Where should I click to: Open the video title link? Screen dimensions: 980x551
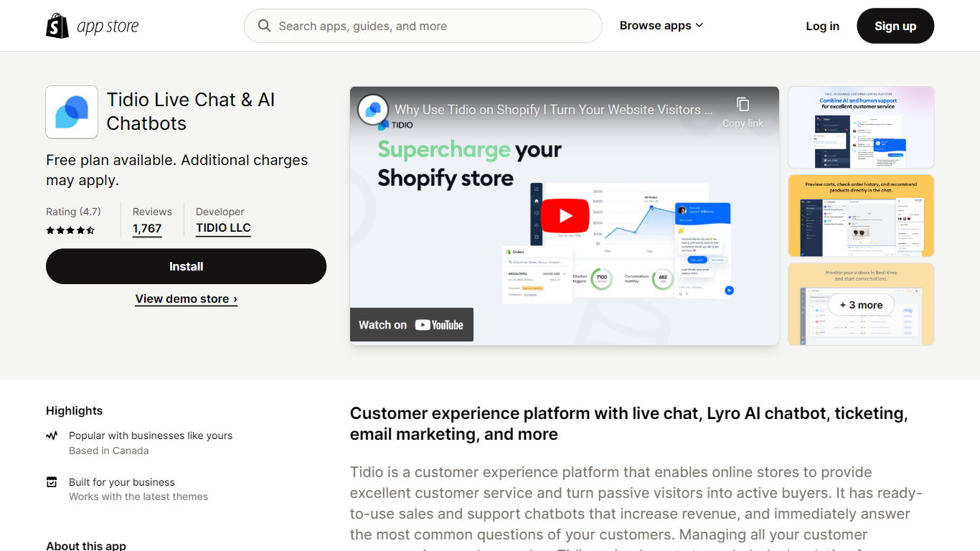pyautogui.click(x=554, y=110)
